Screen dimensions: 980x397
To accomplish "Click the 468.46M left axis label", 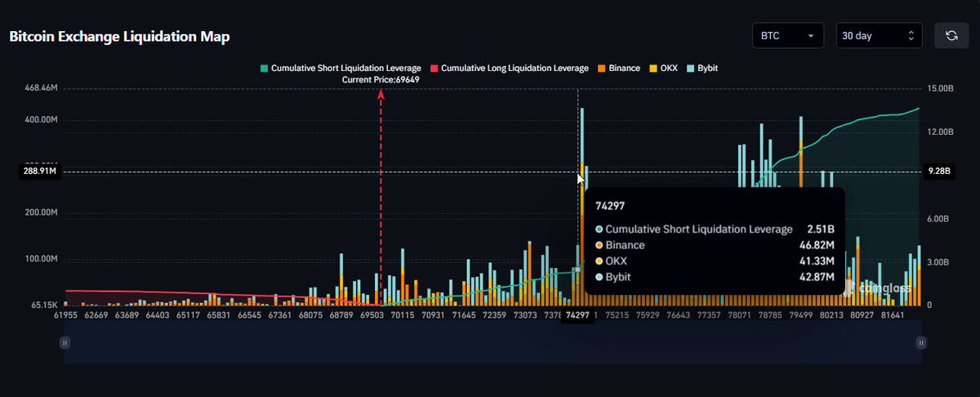I will (x=42, y=87).
